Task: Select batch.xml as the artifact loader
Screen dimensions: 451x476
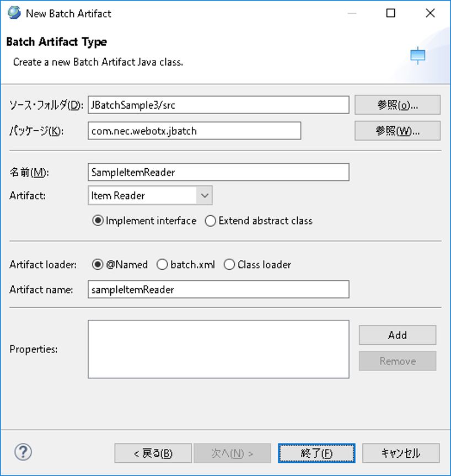Action: click(162, 265)
